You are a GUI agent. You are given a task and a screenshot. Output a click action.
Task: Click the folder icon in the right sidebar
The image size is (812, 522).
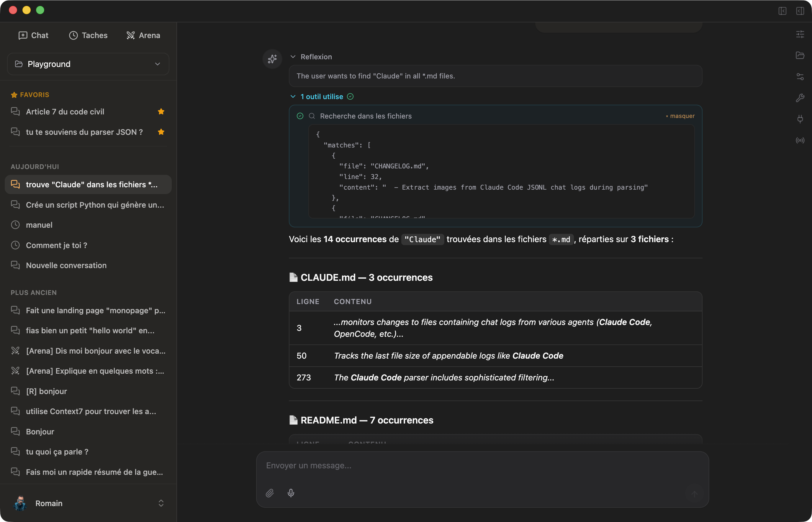click(800, 55)
